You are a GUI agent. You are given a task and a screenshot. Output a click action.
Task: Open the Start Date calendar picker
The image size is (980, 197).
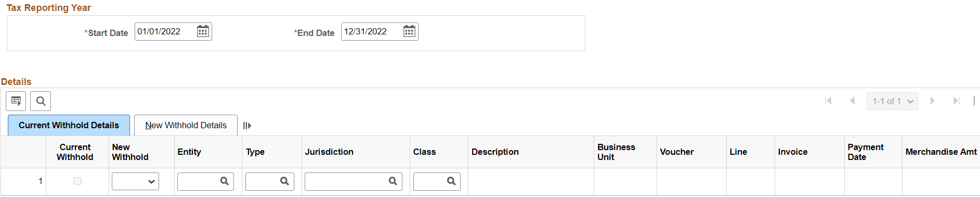coord(203,31)
